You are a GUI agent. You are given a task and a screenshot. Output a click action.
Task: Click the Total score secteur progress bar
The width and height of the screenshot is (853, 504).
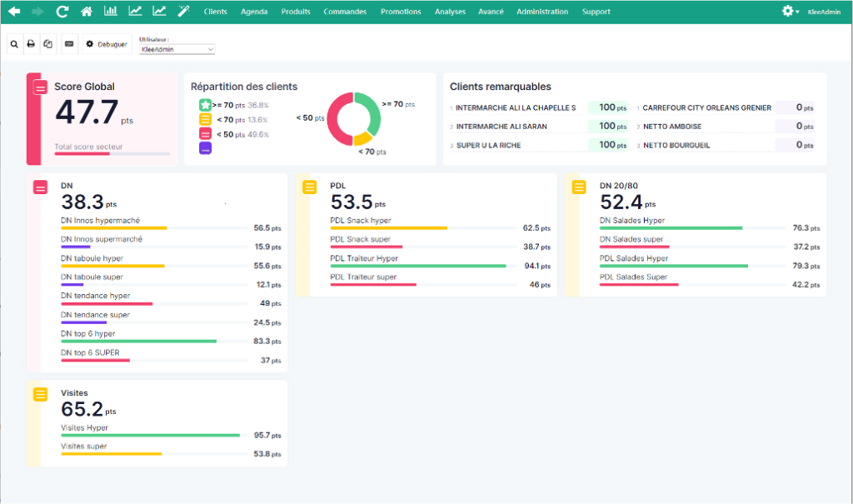[x=112, y=154]
